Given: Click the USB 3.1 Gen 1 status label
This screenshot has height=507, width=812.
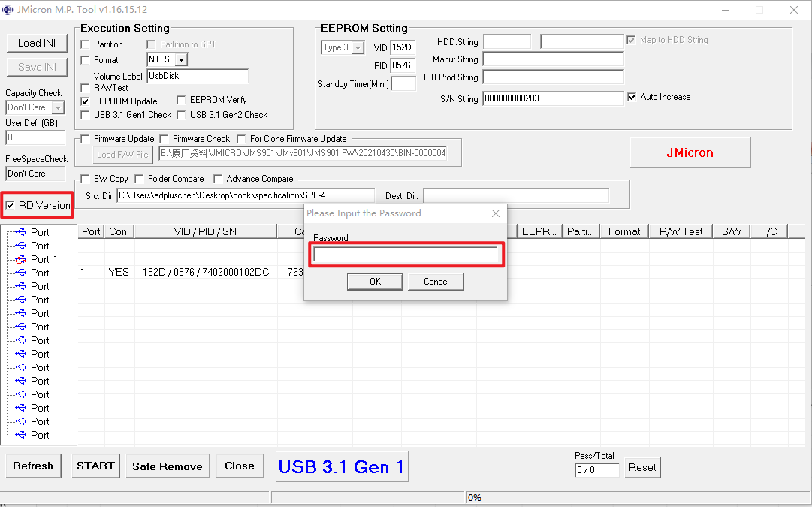Looking at the screenshot, I should (341, 467).
